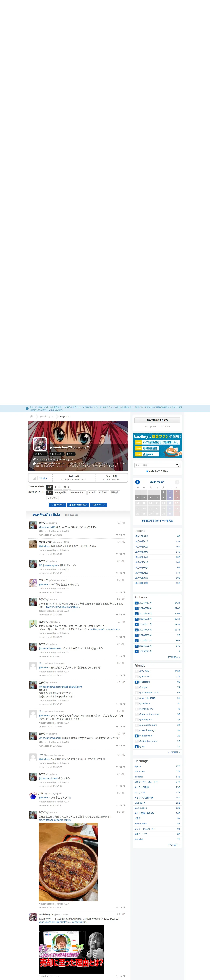
Task: Go to the home icon in the breadcrumb
Action: (x=31, y=416)
